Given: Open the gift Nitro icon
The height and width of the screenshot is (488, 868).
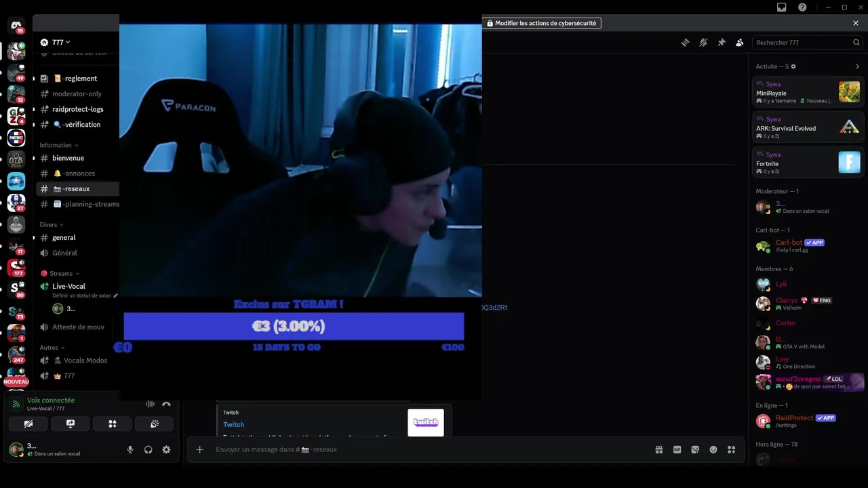Looking at the screenshot, I should coord(658,449).
